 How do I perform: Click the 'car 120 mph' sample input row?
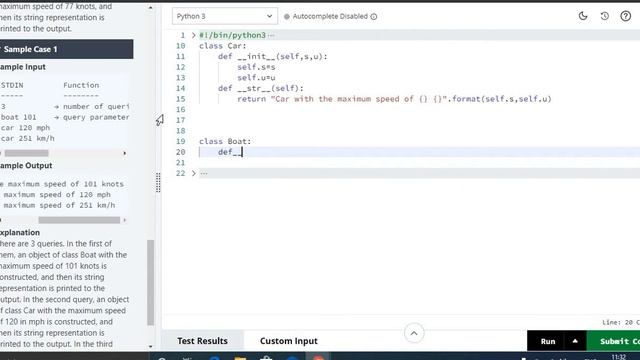[25, 128]
